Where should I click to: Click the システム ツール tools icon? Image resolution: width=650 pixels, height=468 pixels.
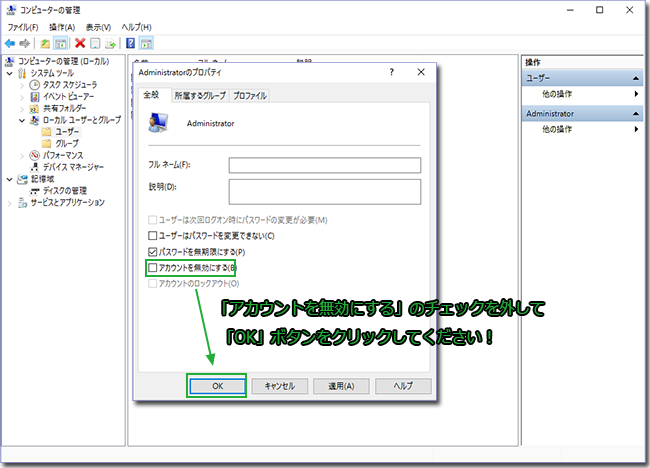click(22, 73)
